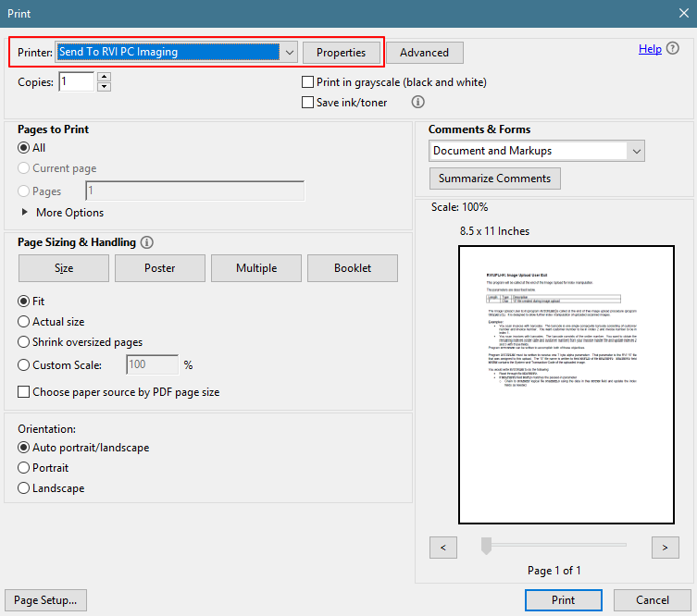
Task: Select Shrink oversized pages option
Action: [x=23, y=342]
